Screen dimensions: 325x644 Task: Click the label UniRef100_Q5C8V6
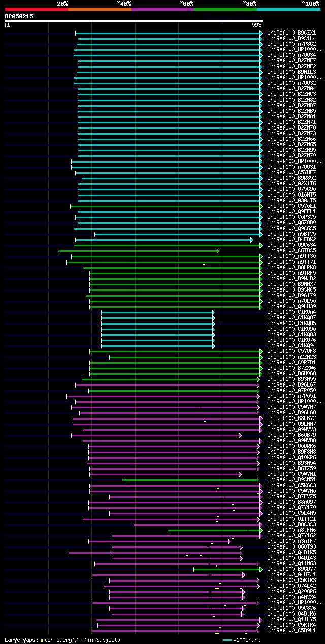click(292, 608)
